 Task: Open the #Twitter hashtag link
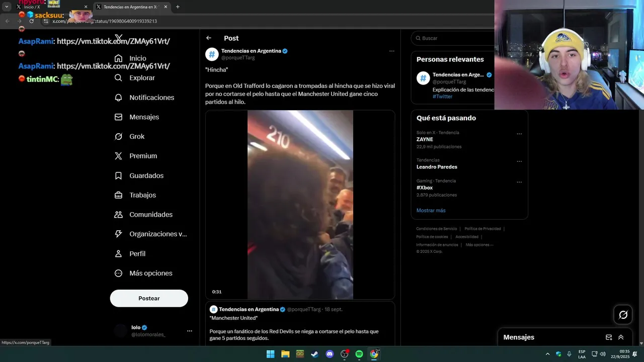point(442,97)
